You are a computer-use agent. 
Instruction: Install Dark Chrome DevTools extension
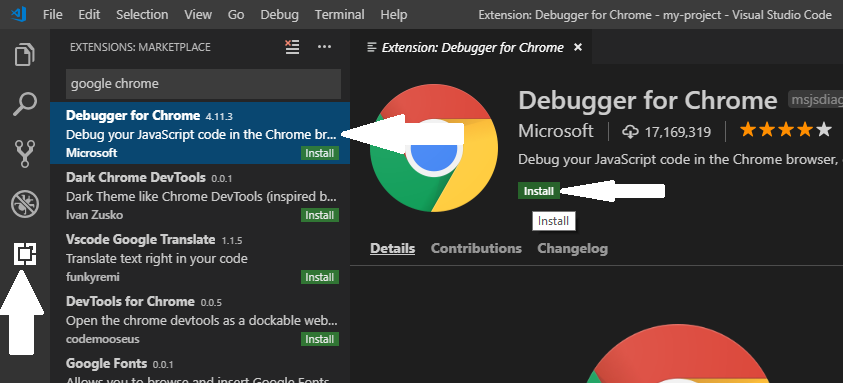(x=320, y=215)
